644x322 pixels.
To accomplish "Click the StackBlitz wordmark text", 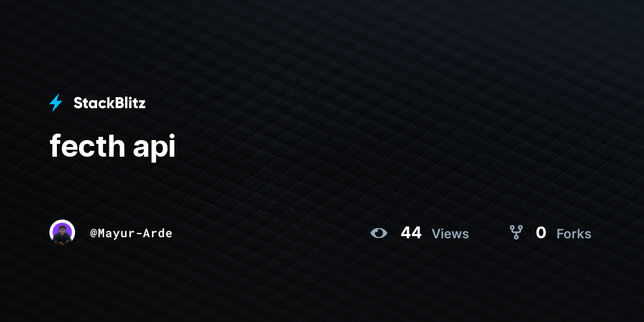I will pos(109,103).
